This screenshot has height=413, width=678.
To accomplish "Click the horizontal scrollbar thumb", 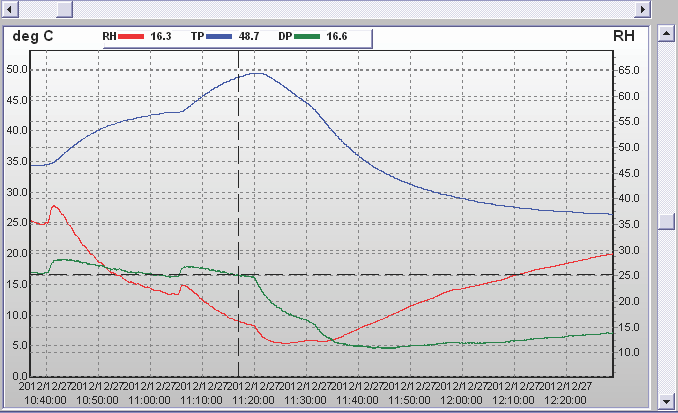I will pyautogui.click(x=63, y=9).
